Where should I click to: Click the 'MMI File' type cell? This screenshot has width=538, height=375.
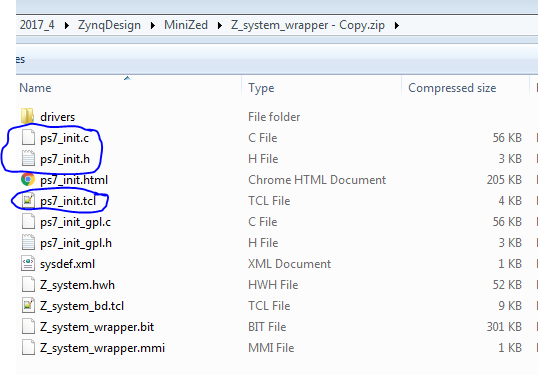271,348
